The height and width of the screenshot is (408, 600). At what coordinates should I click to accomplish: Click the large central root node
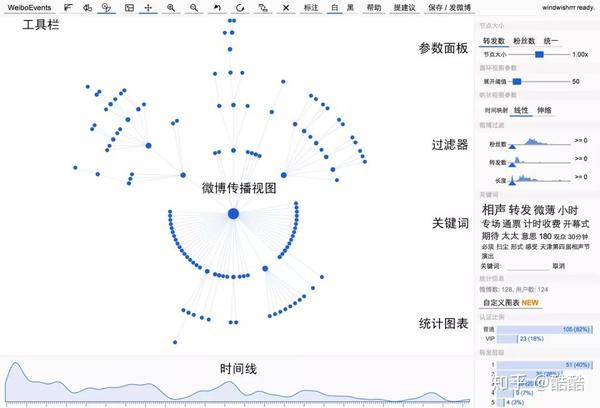coord(233,214)
